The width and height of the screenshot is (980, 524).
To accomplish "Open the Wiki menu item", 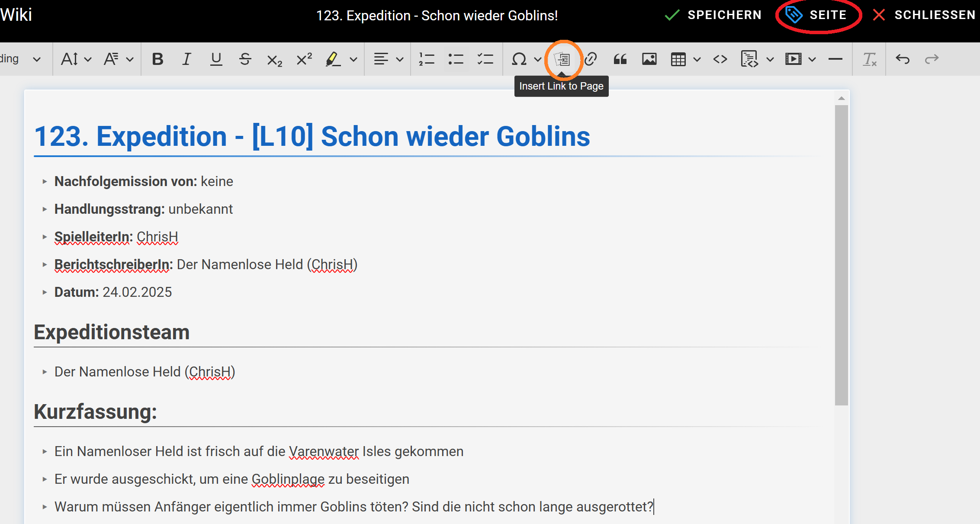I will coord(16,15).
